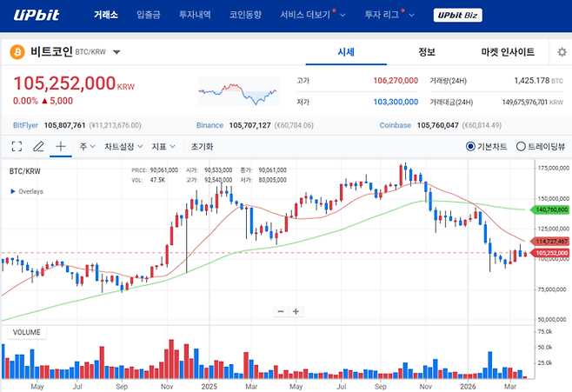Switch to the 정보 tab
The image size is (572, 392).
[427, 52]
